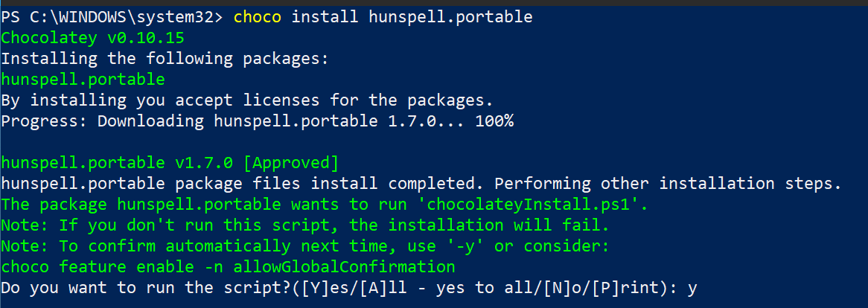
Task: Click 'Performing other installation steps.' text
Action: pos(668,184)
